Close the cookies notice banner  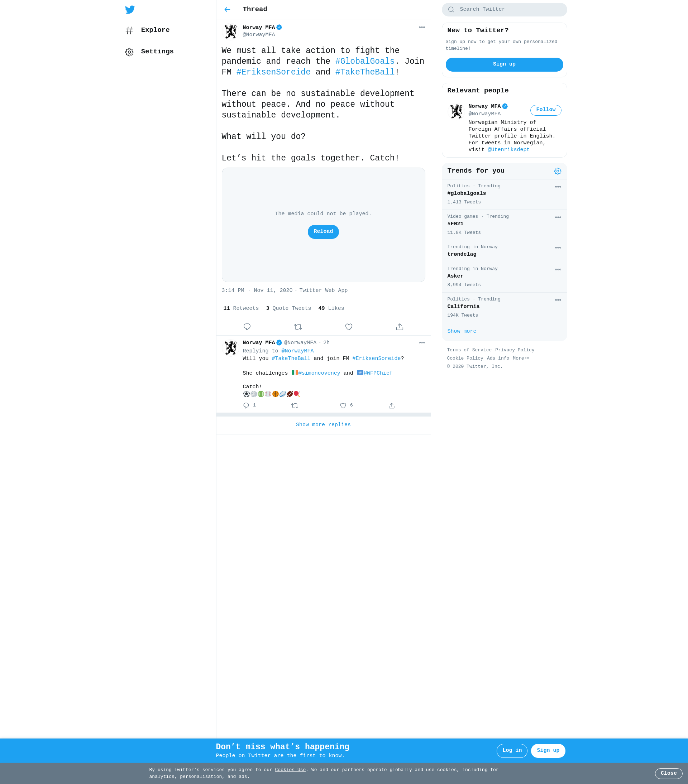668,773
